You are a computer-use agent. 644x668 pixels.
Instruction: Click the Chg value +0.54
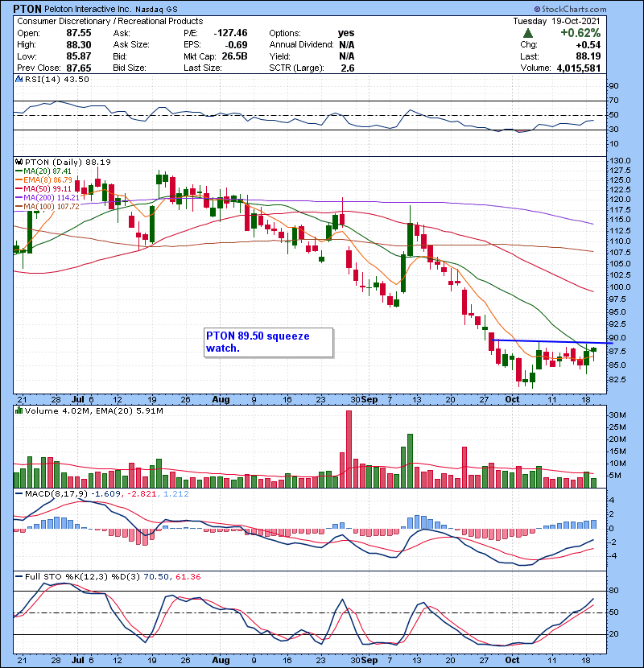coord(588,45)
